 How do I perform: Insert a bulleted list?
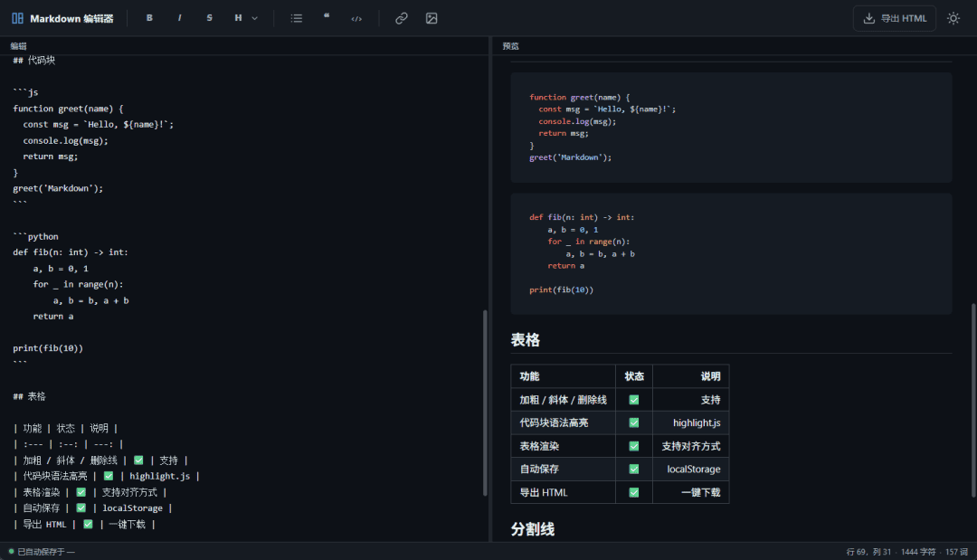pyautogui.click(x=297, y=18)
